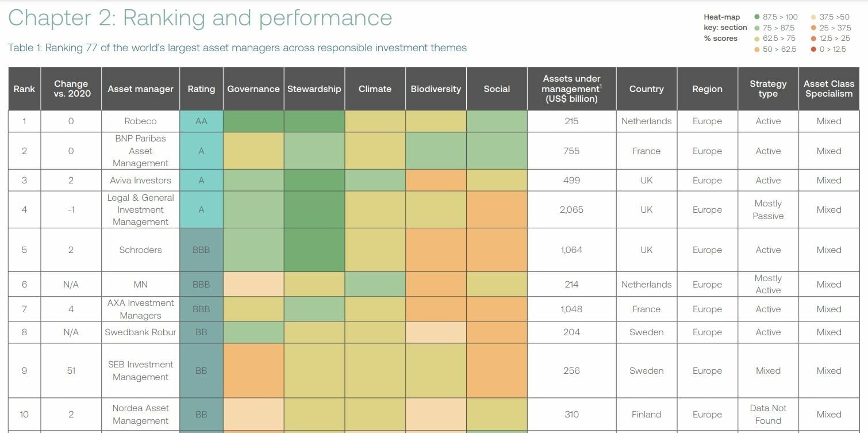Select the Swedbank Robur manager cell
The width and height of the screenshot is (868, 433).
click(140, 332)
